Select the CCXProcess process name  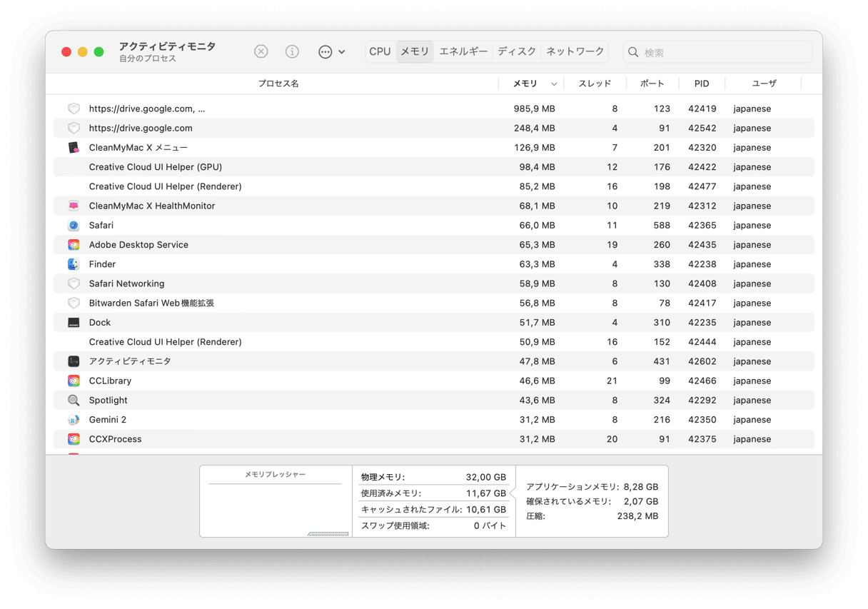pos(115,439)
